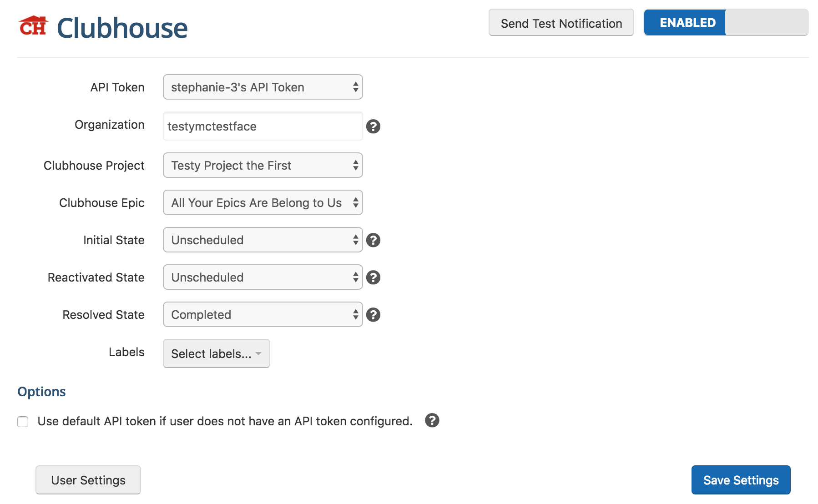Screen dimensions: 818x504
Task: Click the Clubhouse page title
Action: coord(122,28)
